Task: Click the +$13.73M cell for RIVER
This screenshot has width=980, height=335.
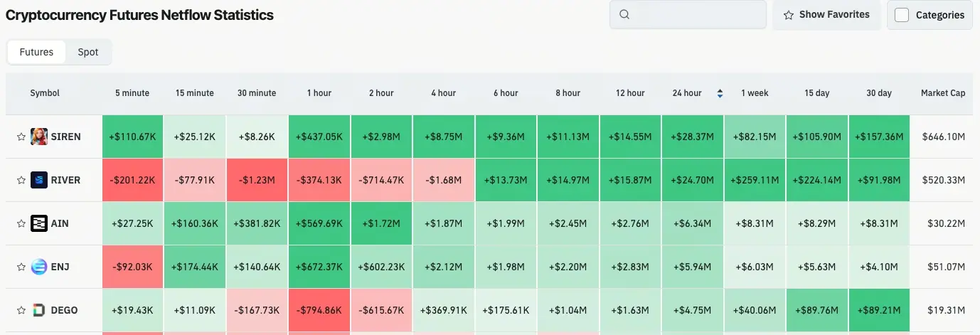Action: [506, 180]
